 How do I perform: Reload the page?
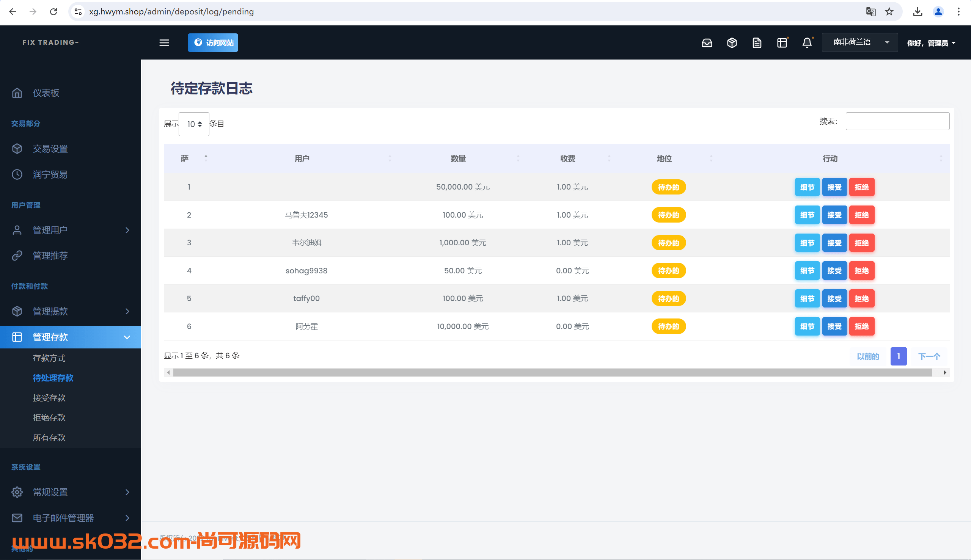tap(53, 11)
